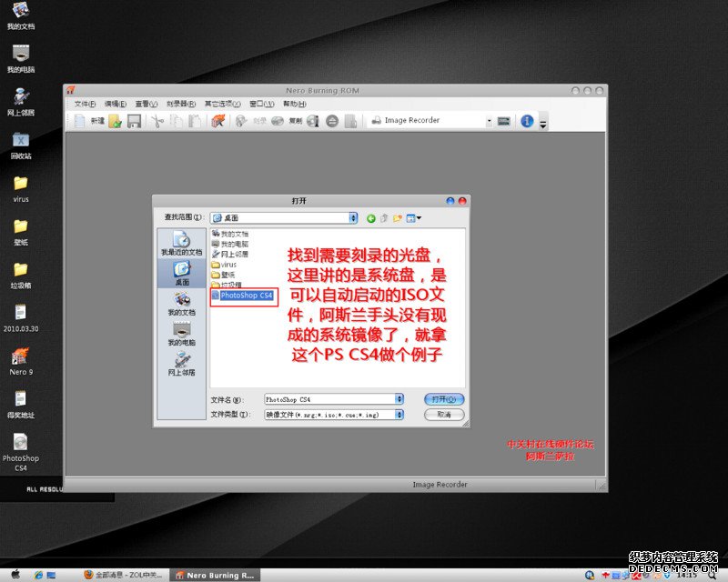This screenshot has height=582, width=728.
Task: Select 我的文档 in dialog places bar
Action: pyautogui.click(x=181, y=304)
